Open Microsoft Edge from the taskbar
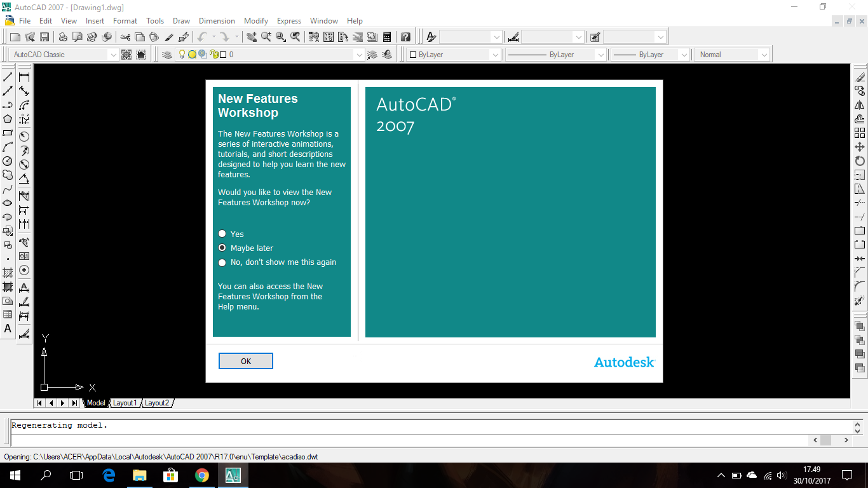This screenshot has height=488, width=868. (x=109, y=475)
